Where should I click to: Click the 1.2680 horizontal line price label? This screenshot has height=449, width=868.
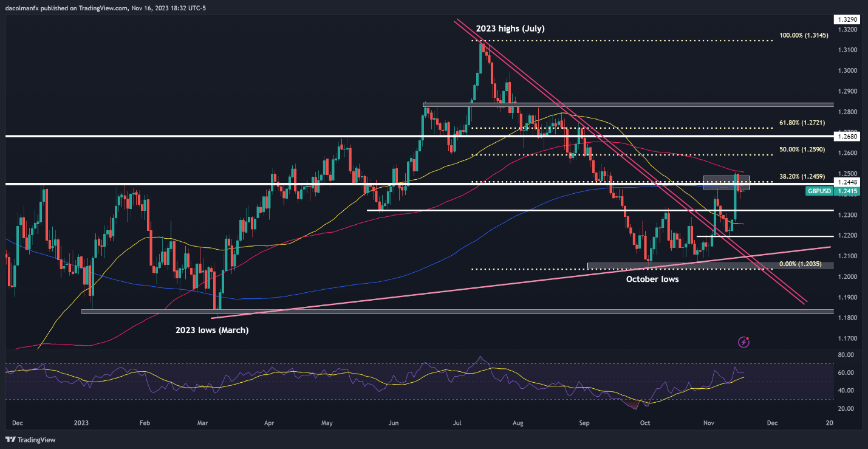click(847, 137)
